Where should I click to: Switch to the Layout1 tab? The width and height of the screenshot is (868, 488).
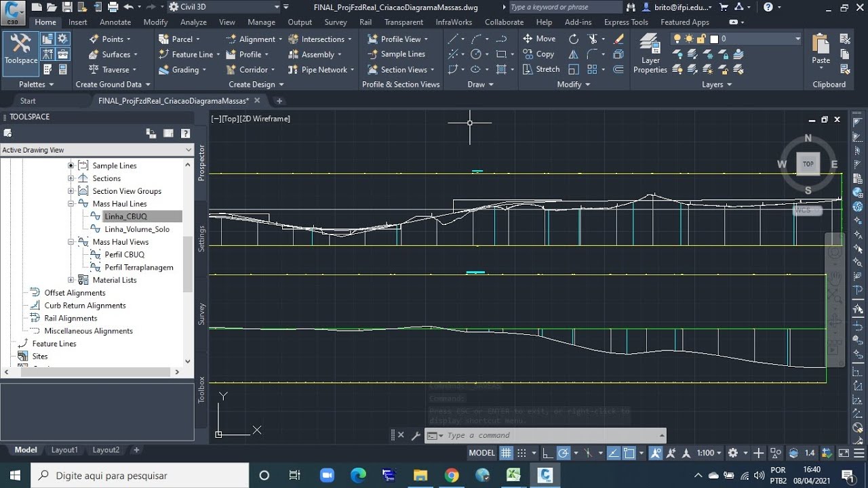point(64,450)
